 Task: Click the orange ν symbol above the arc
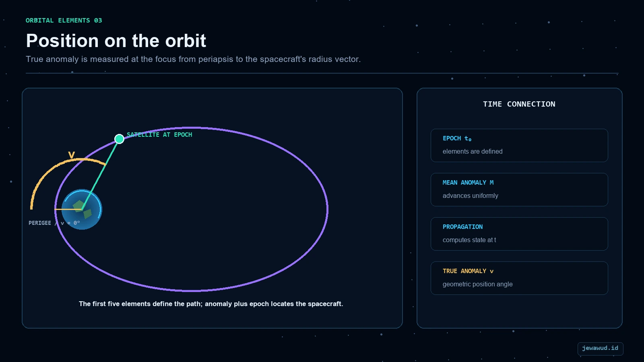tap(71, 155)
